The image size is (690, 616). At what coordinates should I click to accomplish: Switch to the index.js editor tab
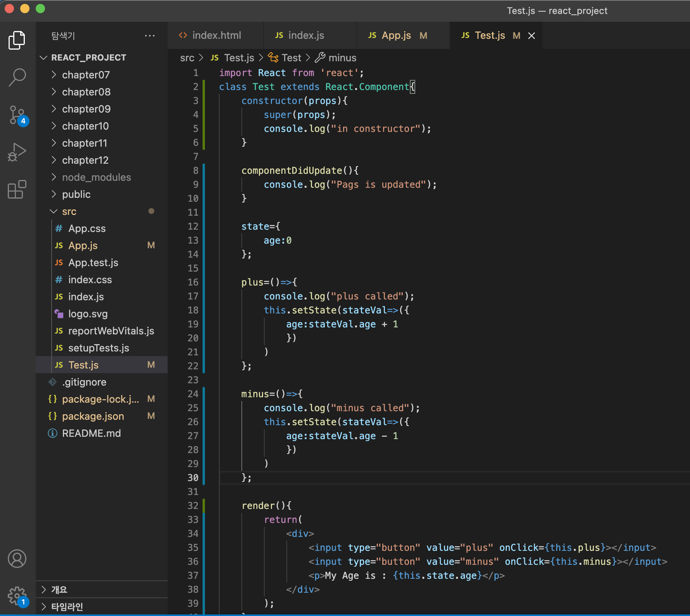pos(310,35)
